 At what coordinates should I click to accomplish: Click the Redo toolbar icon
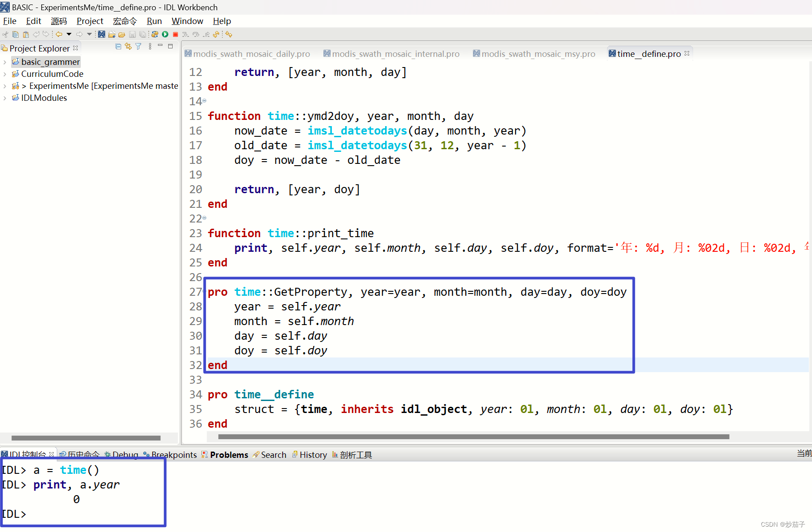(46, 34)
